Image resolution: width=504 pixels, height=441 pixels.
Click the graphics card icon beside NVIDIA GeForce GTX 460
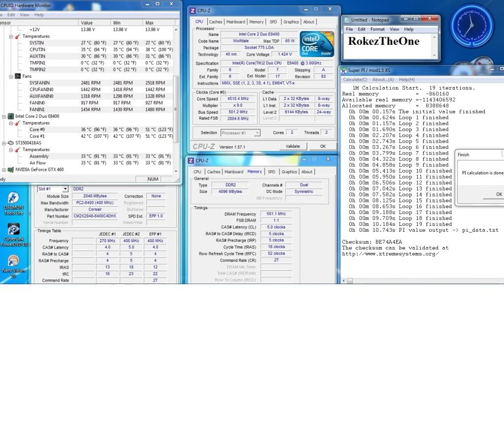[11, 170]
